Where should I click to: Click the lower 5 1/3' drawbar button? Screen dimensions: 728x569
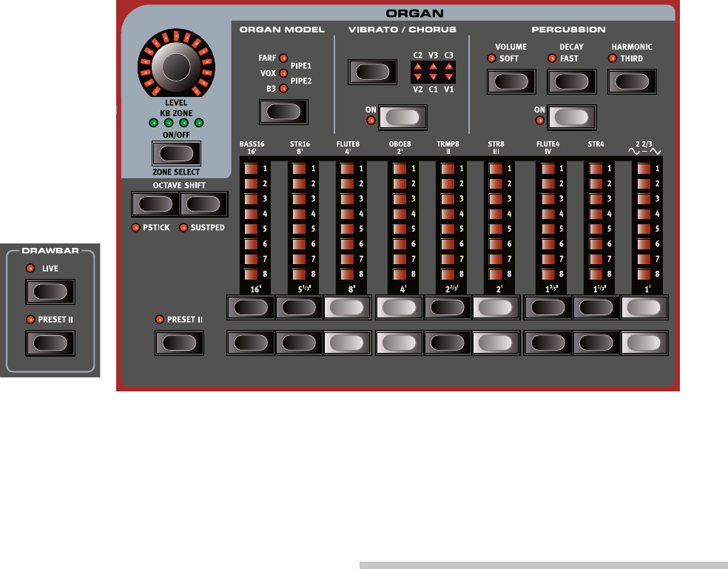pos(299,343)
